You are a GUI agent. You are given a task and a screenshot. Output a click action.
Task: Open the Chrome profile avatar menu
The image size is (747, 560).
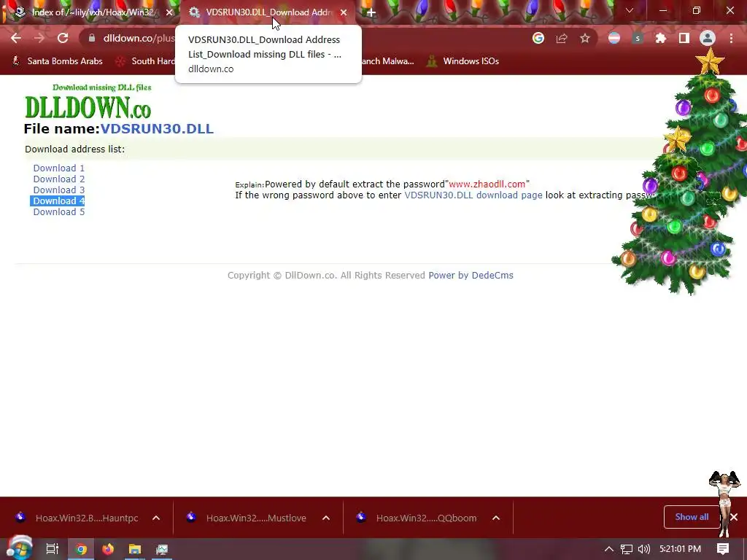point(708,38)
